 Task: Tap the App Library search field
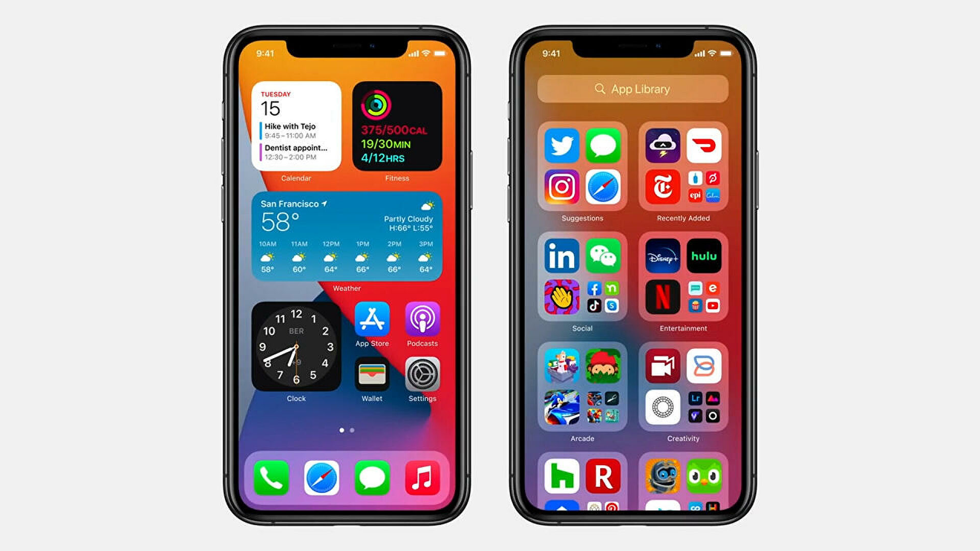tap(633, 89)
